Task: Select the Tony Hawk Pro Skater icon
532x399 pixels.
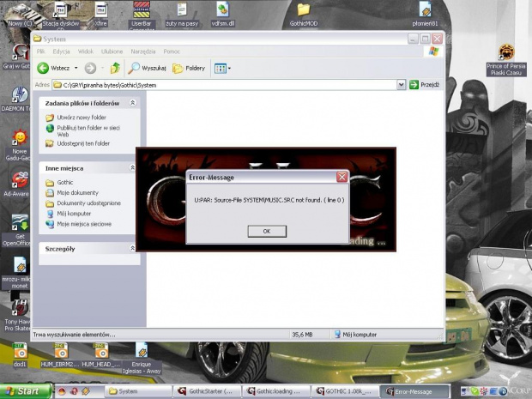Action: point(17,316)
